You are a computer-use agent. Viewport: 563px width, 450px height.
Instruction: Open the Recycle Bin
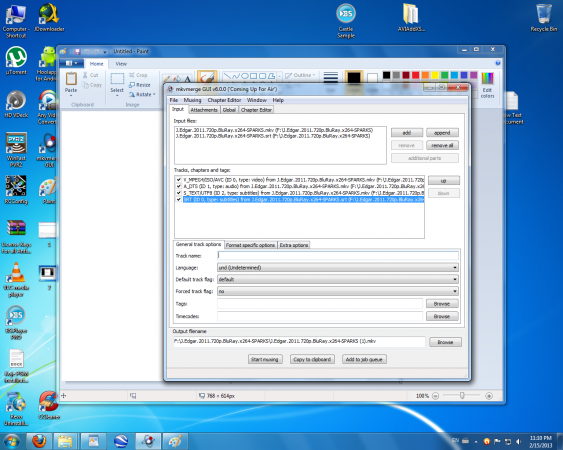544,17
